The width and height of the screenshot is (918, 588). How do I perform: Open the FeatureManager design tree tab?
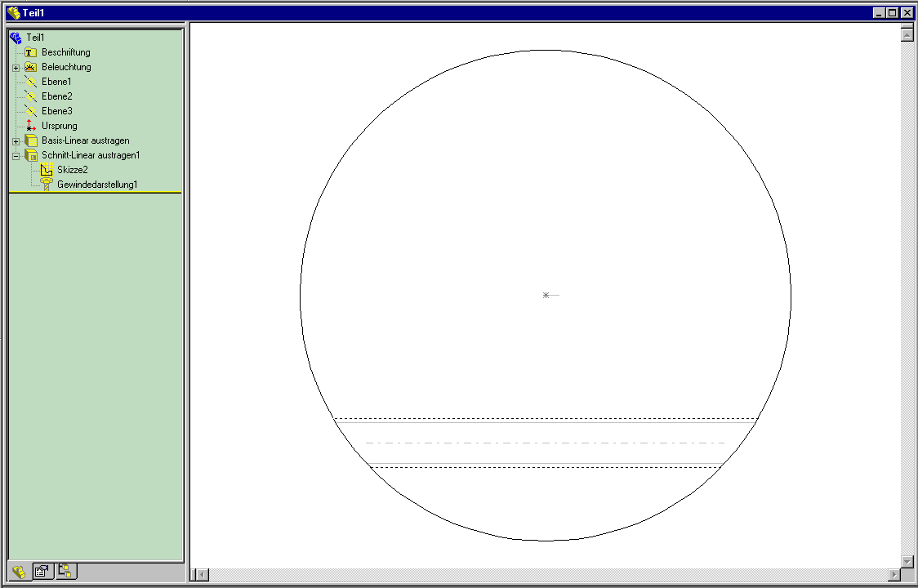click(20, 572)
